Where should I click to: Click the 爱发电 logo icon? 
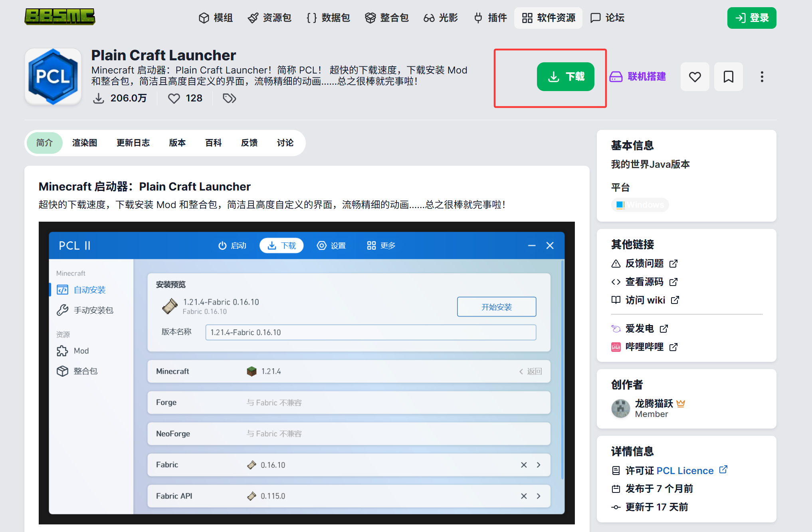tap(616, 329)
